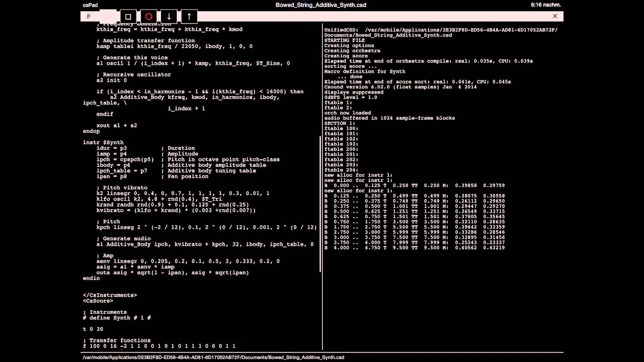The height and width of the screenshot is (362, 644).
Task: Click 'displays suppressed' console line
Action: tap(354, 92)
